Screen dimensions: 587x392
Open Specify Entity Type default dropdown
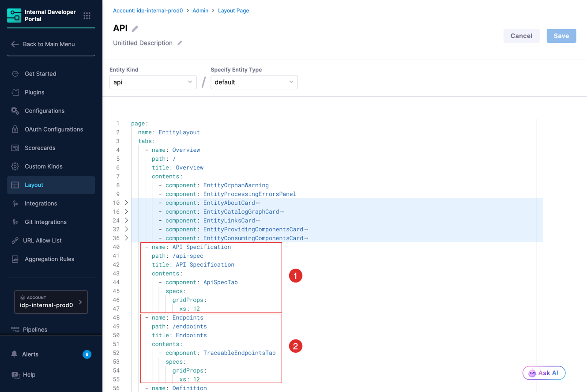click(x=254, y=82)
